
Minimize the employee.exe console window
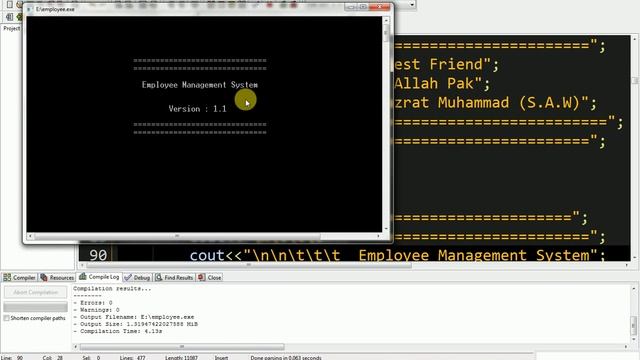pyautogui.click(x=351, y=7)
